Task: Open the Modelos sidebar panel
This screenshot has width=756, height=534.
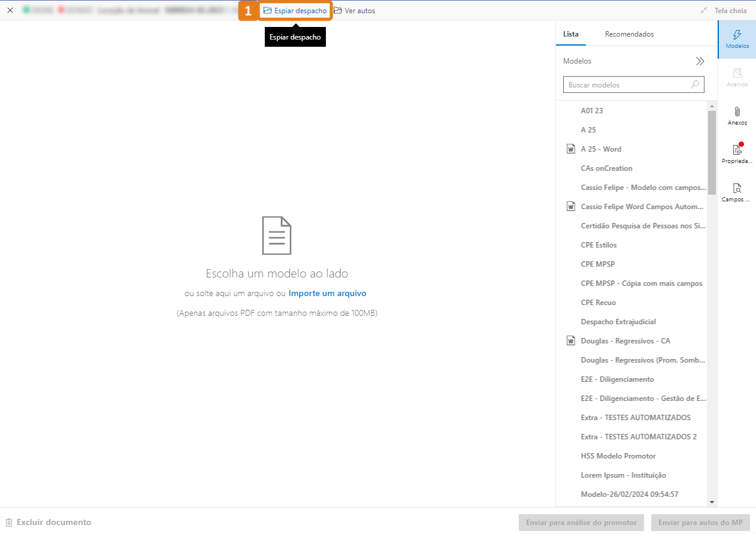Action: pos(737,39)
